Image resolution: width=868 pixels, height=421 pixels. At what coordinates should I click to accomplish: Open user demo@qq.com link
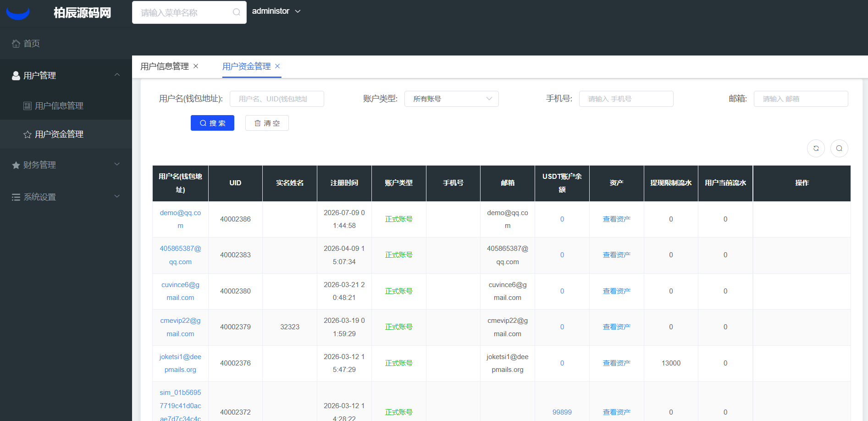[x=180, y=219]
